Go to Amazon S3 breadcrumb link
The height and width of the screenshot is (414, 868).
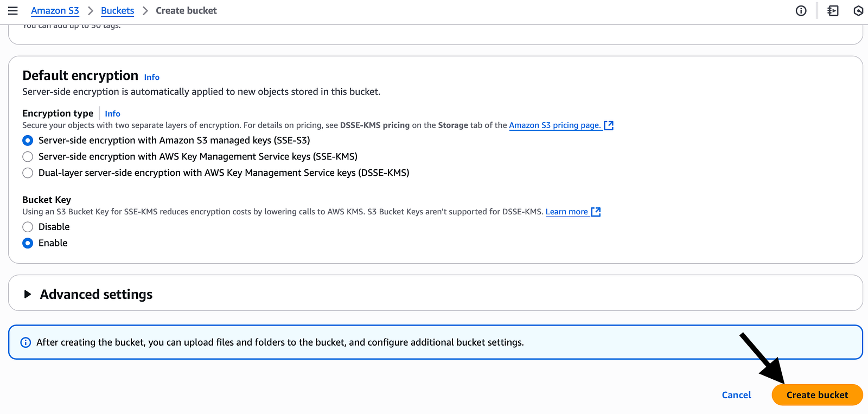55,11
